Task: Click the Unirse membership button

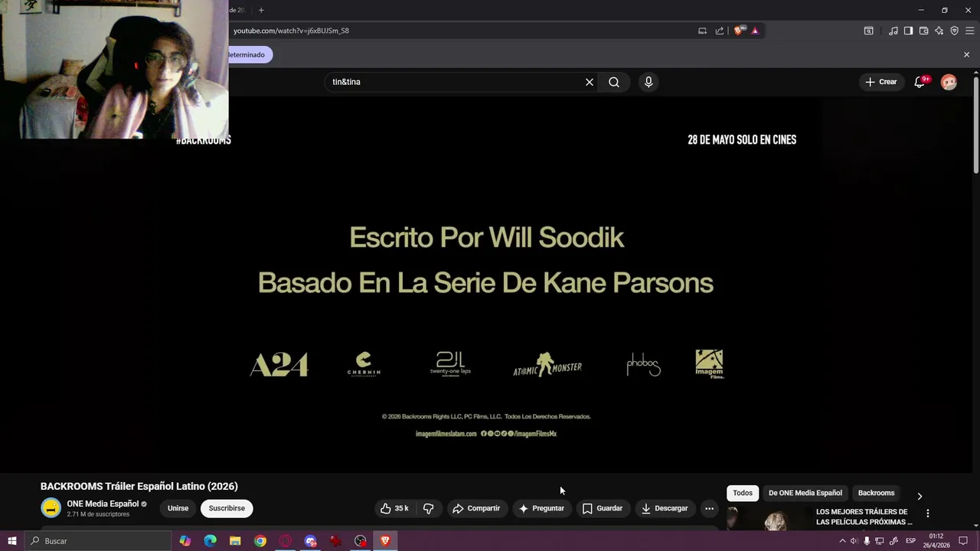Action: [178, 508]
